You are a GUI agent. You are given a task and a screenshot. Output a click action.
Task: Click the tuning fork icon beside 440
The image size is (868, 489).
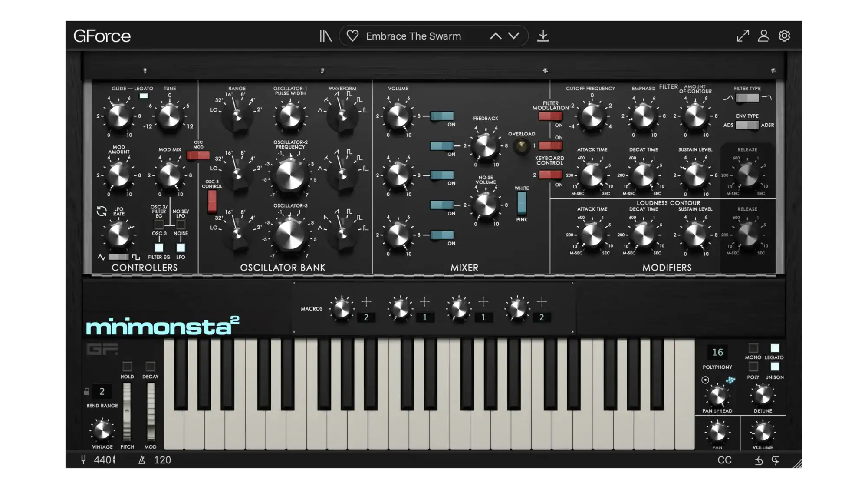83,459
